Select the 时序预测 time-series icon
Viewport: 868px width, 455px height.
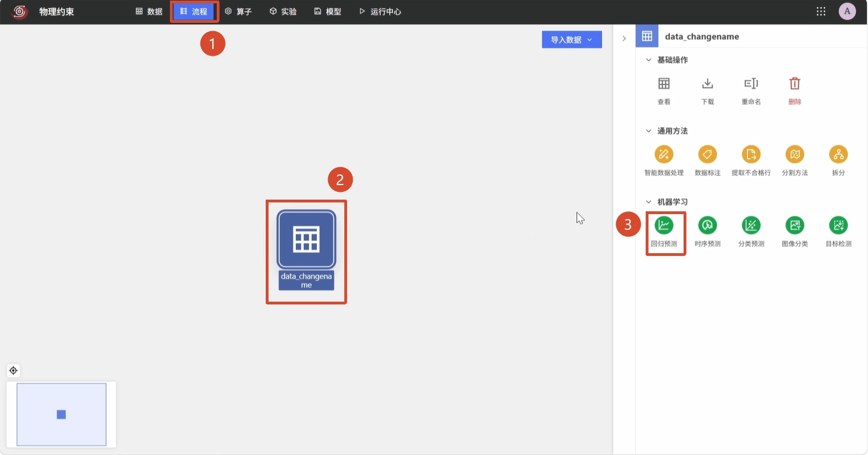point(708,225)
